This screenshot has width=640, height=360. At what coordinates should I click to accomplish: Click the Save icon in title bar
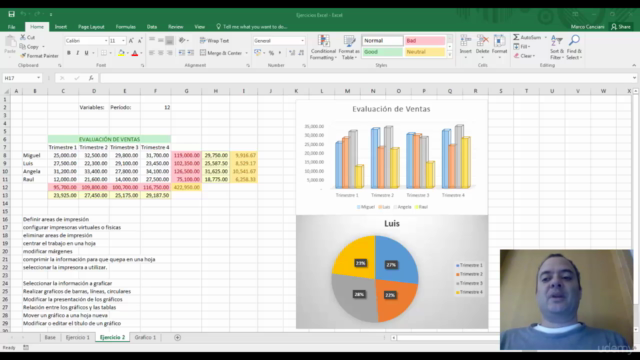click(11, 14)
